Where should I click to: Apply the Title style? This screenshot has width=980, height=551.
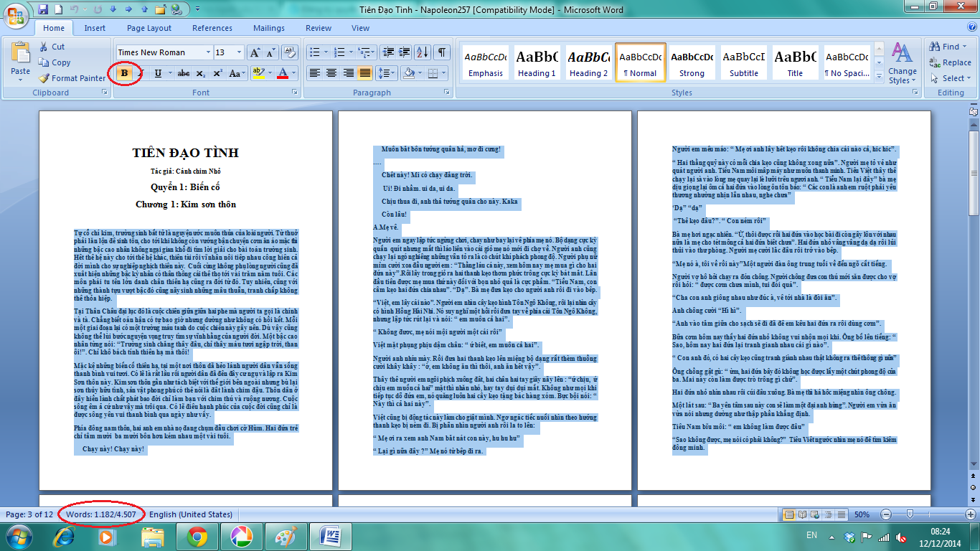point(795,62)
